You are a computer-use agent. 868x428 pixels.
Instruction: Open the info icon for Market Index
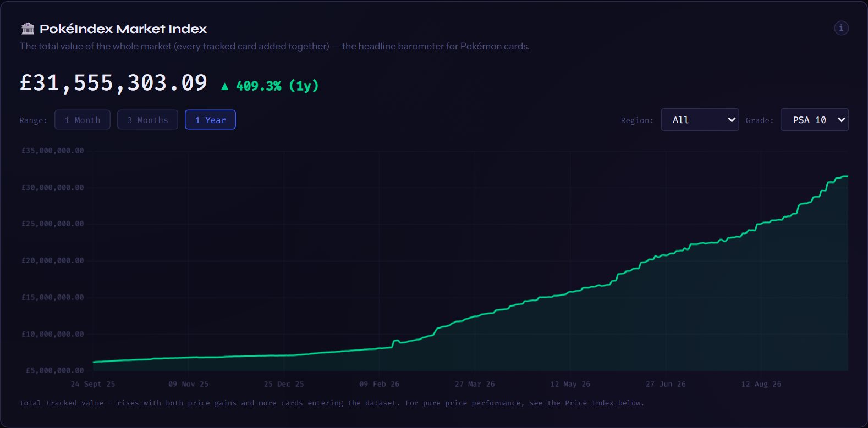(841, 28)
